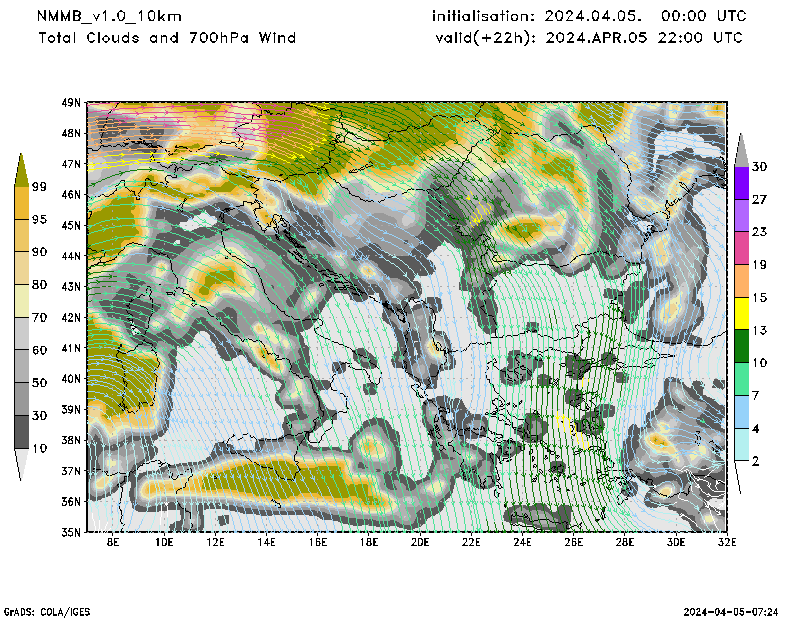This screenshot has width=800, height=618.
Task: Click the Total Clouds and 700hPa Wind title
Action: 167,38
